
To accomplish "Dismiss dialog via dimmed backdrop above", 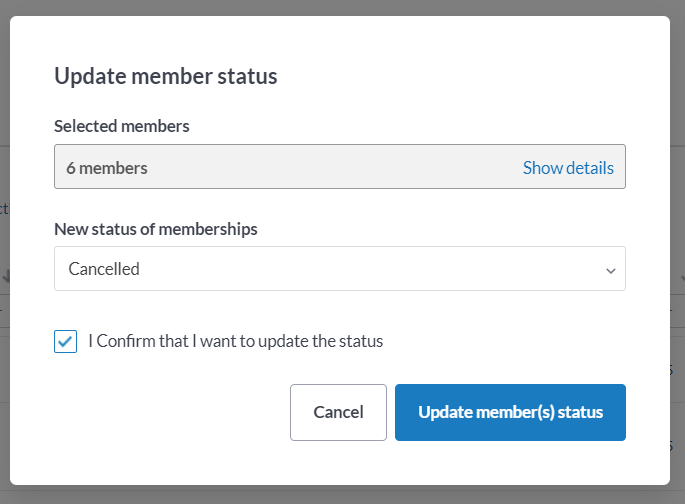I will (342, 7).
